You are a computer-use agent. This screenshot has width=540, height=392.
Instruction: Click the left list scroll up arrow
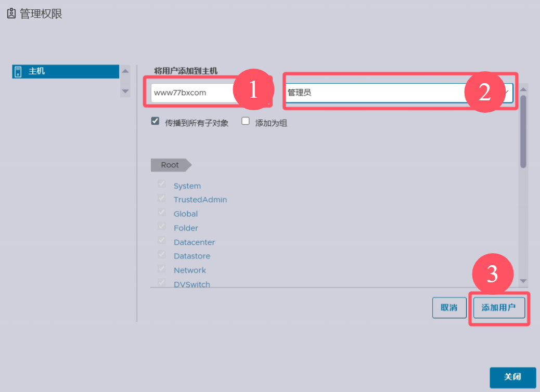tap(125, 71)
